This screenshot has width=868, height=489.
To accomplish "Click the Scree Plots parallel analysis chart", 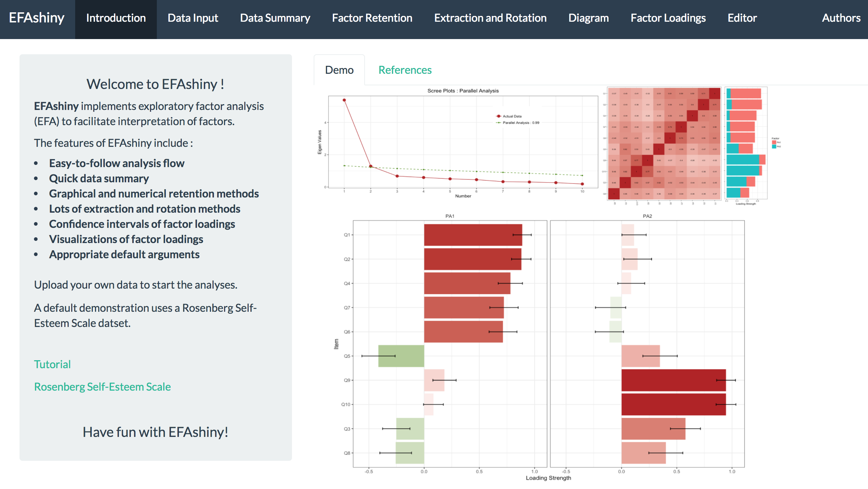I will pyautogui.click(x=463, y=143).
